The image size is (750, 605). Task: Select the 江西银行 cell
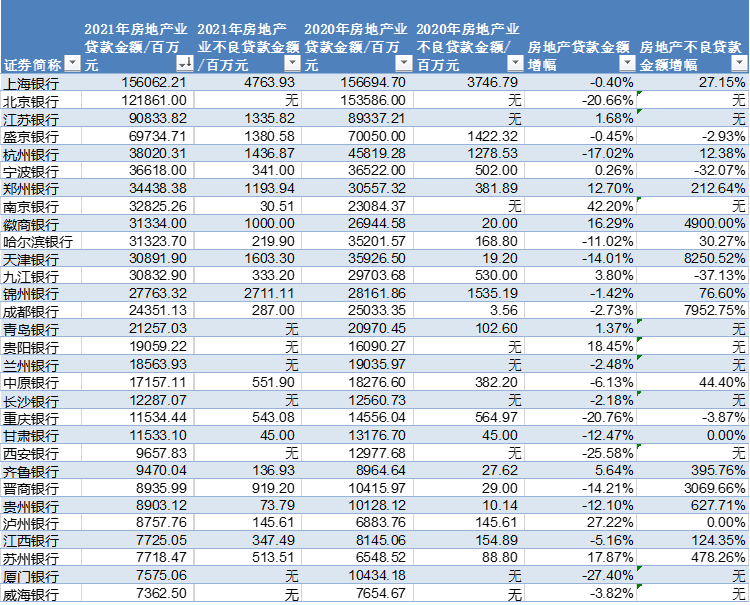point(42,540)
